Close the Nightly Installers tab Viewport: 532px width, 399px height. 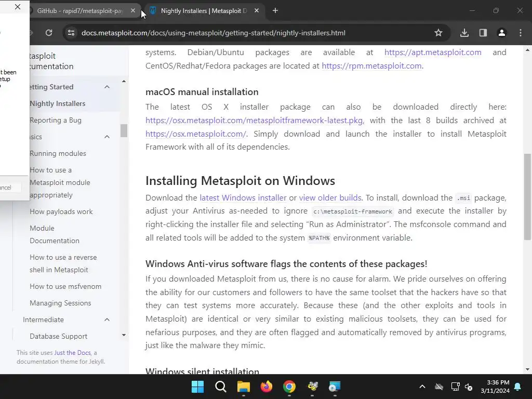pyautogui.click(x=257, y=11)
